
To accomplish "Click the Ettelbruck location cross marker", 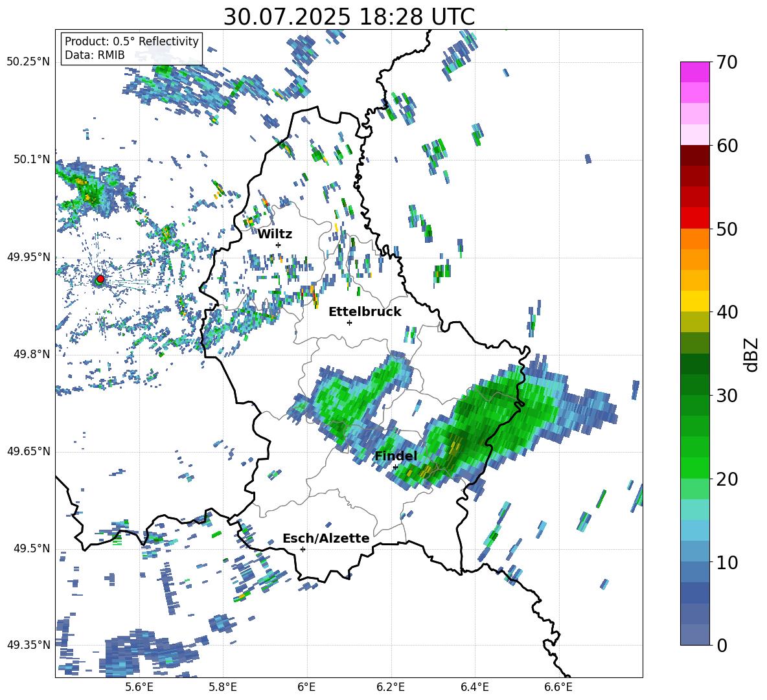I will click(x=349, y=322).
